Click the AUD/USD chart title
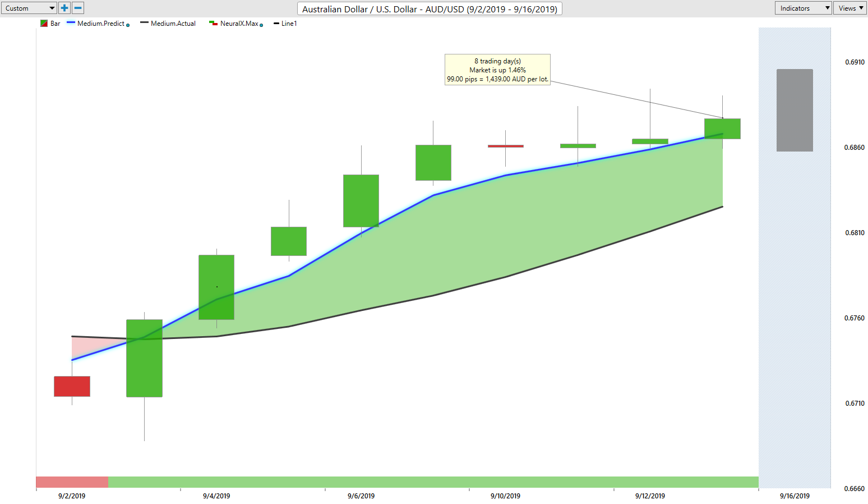Screen dimensions: 868x504 click(x=430, y=9)
